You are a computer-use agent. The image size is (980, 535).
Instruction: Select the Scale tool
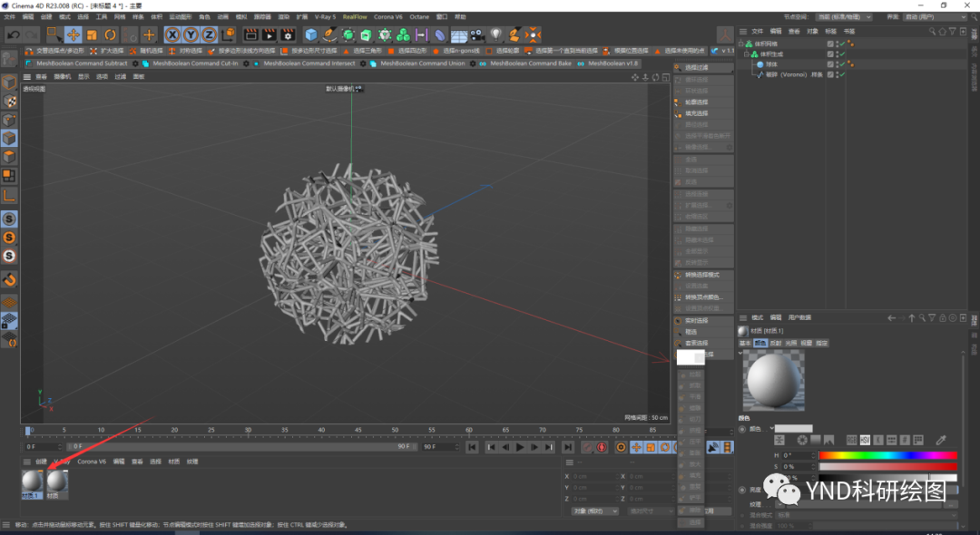92,35
